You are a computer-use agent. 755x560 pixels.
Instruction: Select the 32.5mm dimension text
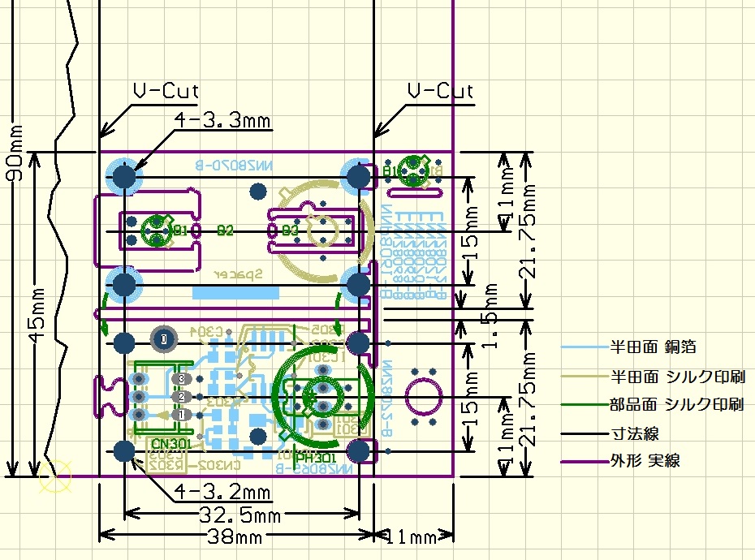239,515
